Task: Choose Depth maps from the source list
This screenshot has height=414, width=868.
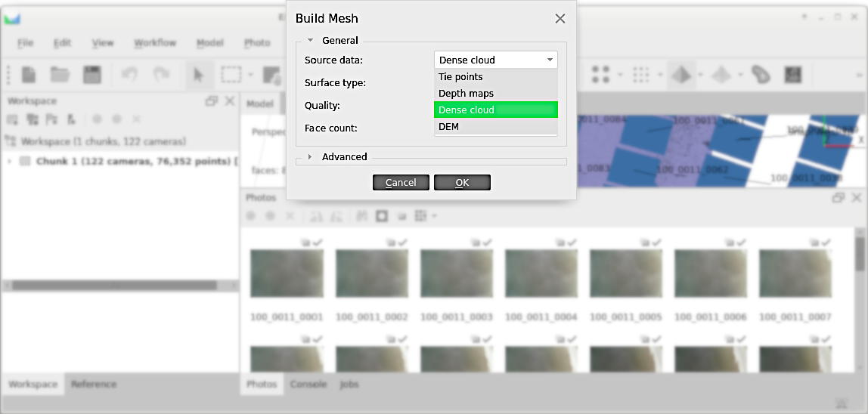Action: tap(496, 94)
